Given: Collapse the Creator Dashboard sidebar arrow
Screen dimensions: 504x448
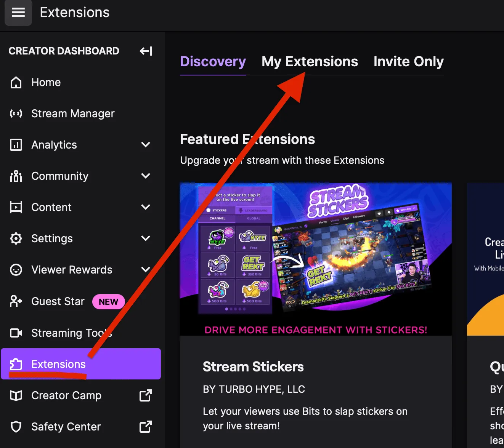Looking at the screenshot, I should pyautogui.click(x=146, y=51).
